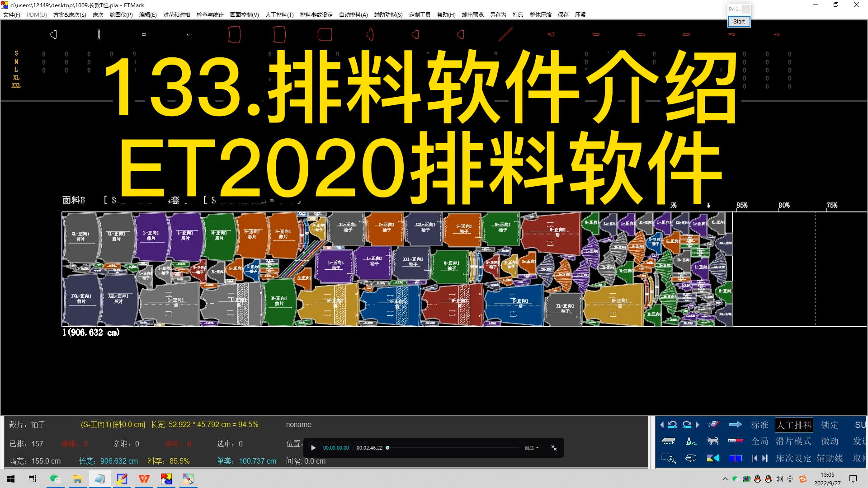Toggle the 滑片模式 option
The image size is (868, 488).
point(793,441)
